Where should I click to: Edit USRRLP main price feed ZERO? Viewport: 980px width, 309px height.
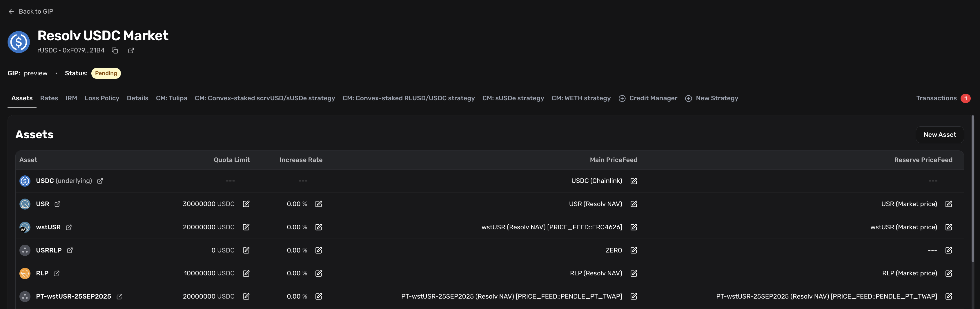634,250
